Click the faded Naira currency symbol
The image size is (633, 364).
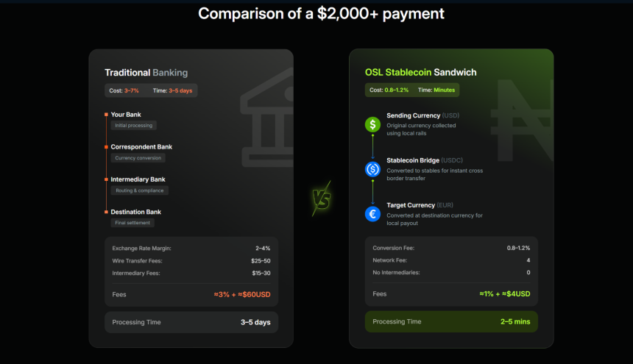coord(524,119)
